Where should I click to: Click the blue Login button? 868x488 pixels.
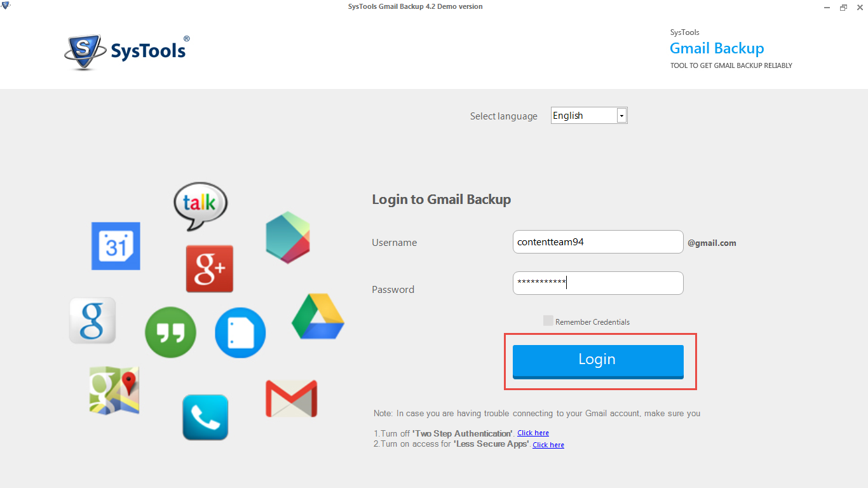point(598,361)
